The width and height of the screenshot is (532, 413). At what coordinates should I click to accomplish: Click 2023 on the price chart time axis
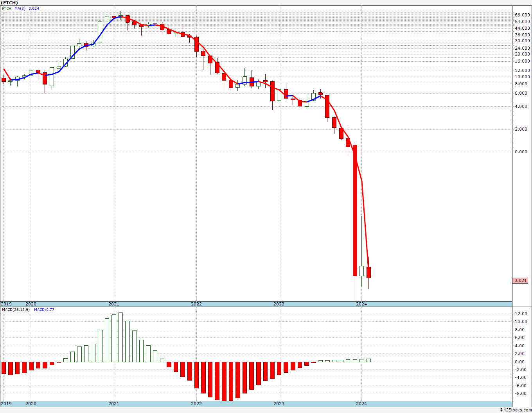279,304
